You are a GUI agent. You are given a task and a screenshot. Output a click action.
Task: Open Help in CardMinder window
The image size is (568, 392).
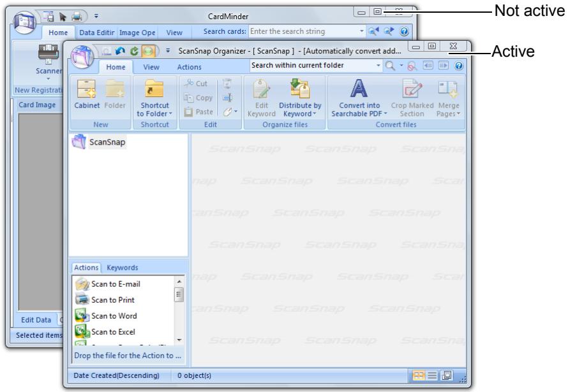click(404, 31)
